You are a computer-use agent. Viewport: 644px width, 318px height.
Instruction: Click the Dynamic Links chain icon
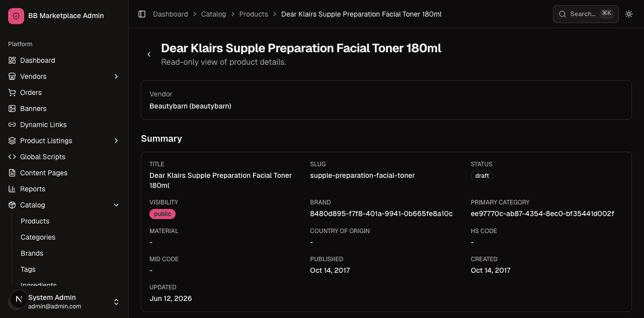pyautogui.click(x=12, y=125)
